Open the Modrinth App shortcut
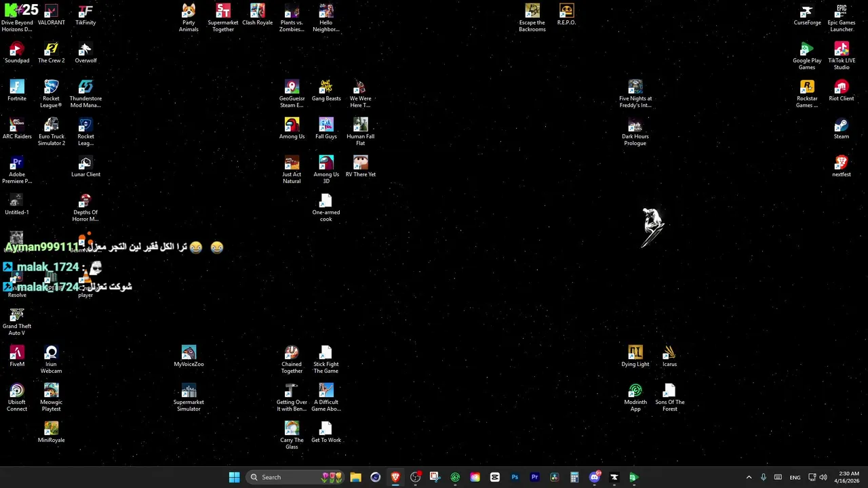The image size is (868, 488). click(635, 398)
